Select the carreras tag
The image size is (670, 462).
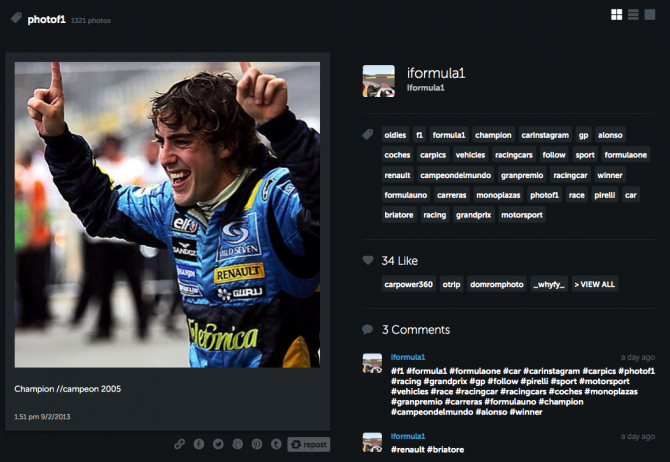click(x=452, y=195)
